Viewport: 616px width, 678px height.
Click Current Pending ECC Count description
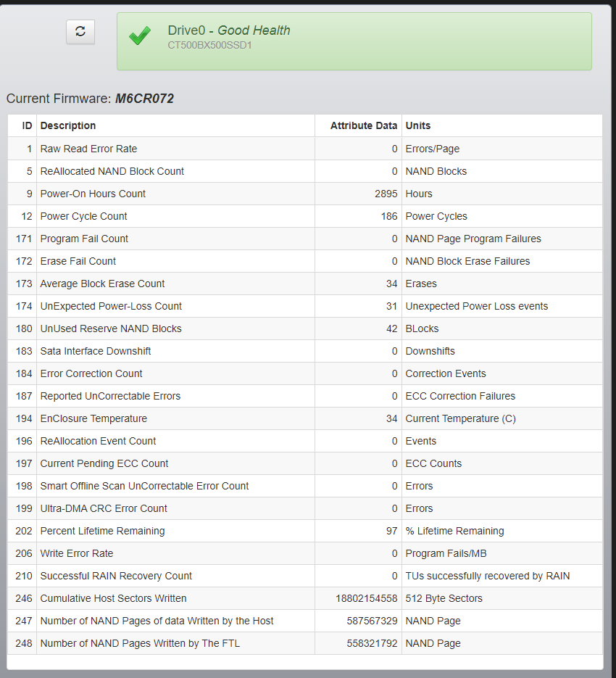104,463
